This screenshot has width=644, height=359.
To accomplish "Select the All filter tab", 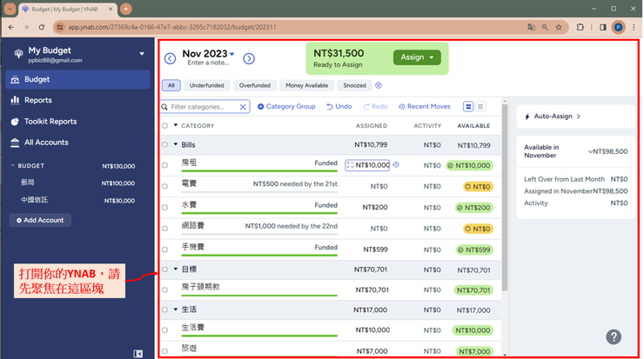I will point(171,85).
